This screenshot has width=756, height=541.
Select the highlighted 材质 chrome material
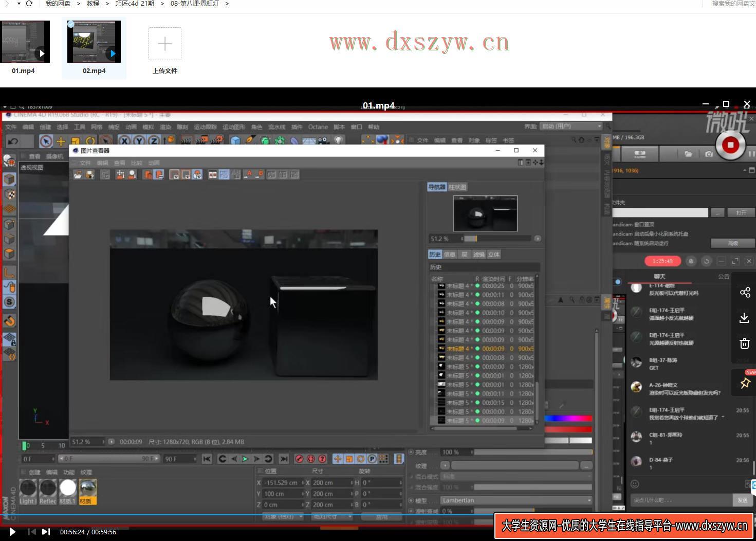click(x=88, y=492)
